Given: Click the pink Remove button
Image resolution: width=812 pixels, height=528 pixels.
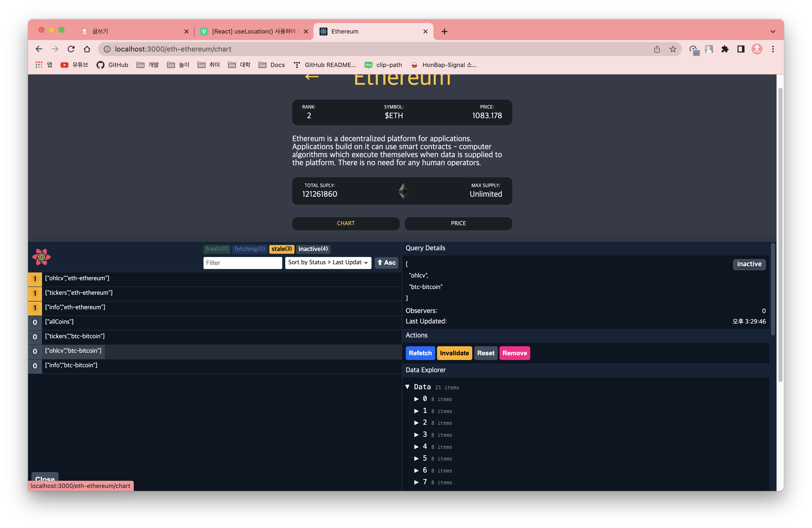Looking at the screenshot, I should click(x=514, y=353).
